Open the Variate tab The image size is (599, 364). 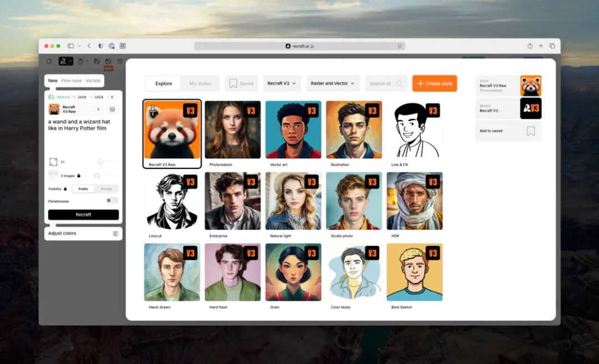pos(93,80)
